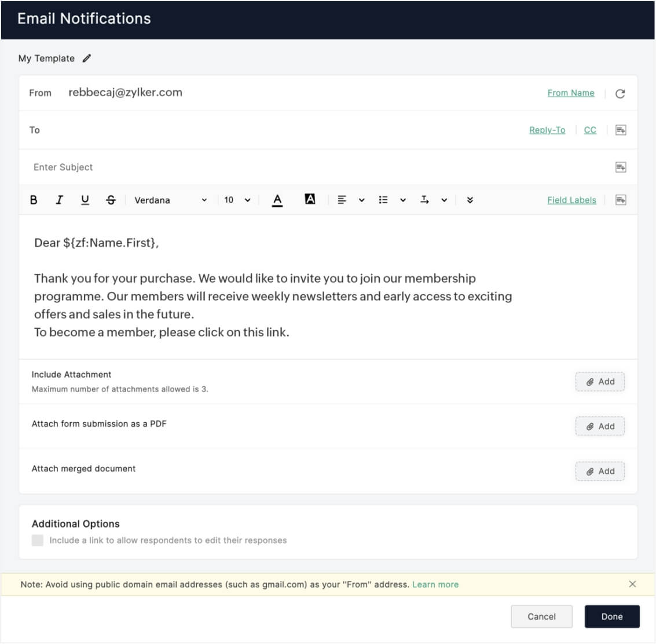Toggle italic text formatting
The image size is (656, 644).
pos(59,200)
